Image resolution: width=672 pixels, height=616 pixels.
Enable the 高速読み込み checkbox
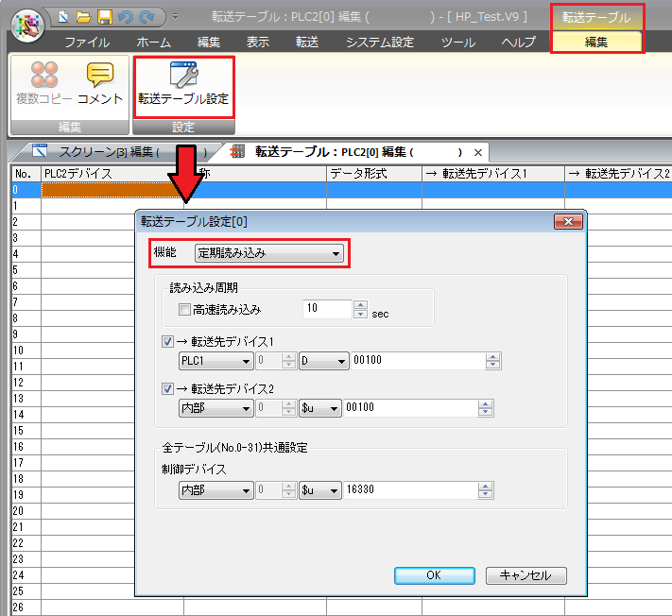pyautogui.click(x=185, y=309)
